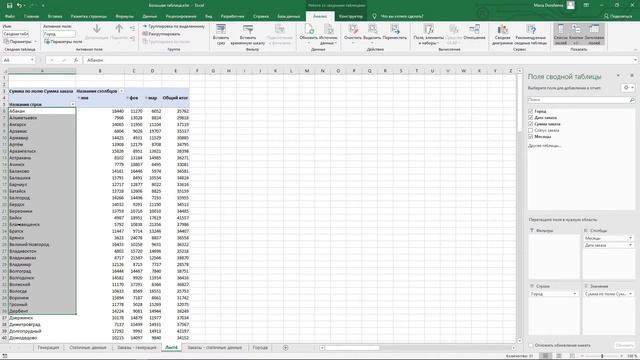The width and height of the screenshot is (640, 360).
Task: Open the Города sheet tab
Action: tap(260, 348)
